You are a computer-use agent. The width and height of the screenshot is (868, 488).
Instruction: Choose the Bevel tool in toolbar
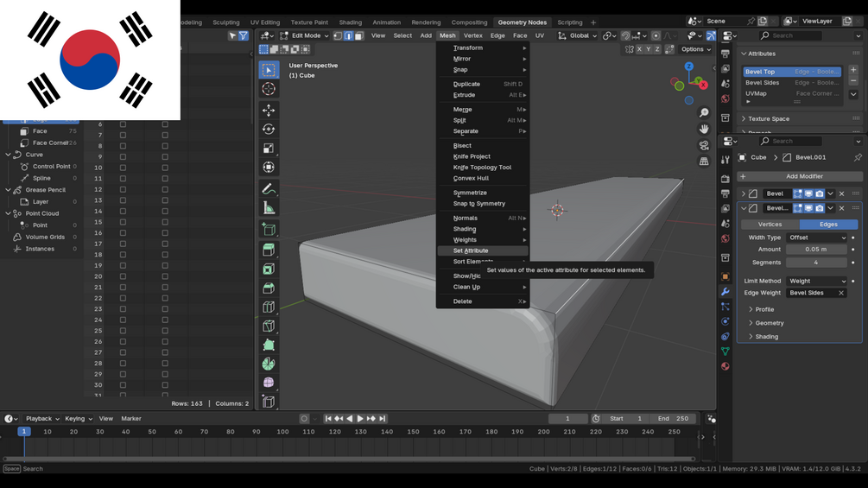(x=269, y=288)
